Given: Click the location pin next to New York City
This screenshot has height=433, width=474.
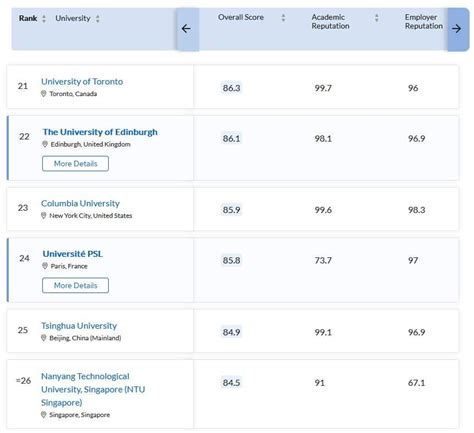Looking at the screenshot, I should click(x=43, y=216).
